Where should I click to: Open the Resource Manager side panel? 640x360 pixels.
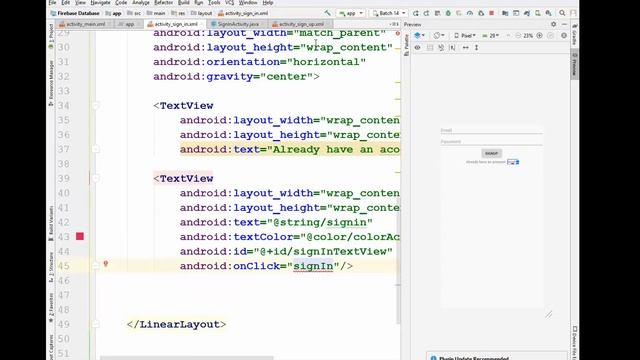point(51,83)
